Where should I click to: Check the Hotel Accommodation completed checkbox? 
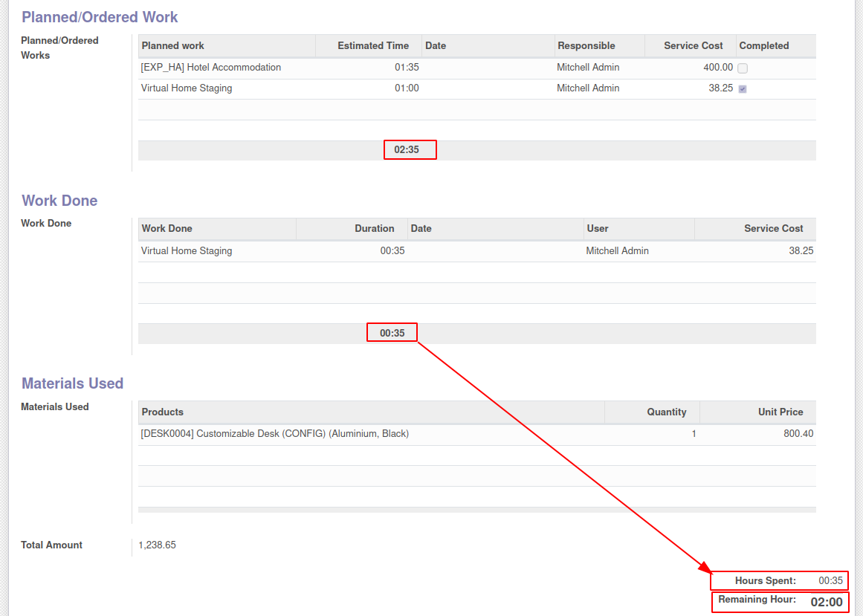click(743, 68)
